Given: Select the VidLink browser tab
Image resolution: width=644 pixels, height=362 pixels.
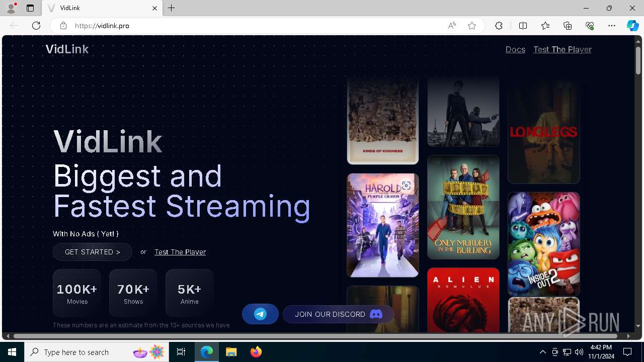Looking at the screenshot, I should pyautogui.click(x=102, y=8).
